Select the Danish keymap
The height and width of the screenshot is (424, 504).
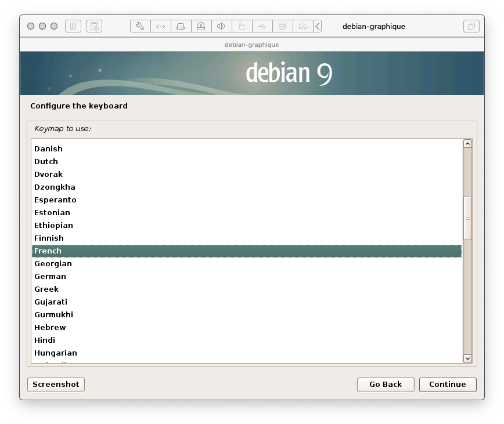[x=247, y=148]
